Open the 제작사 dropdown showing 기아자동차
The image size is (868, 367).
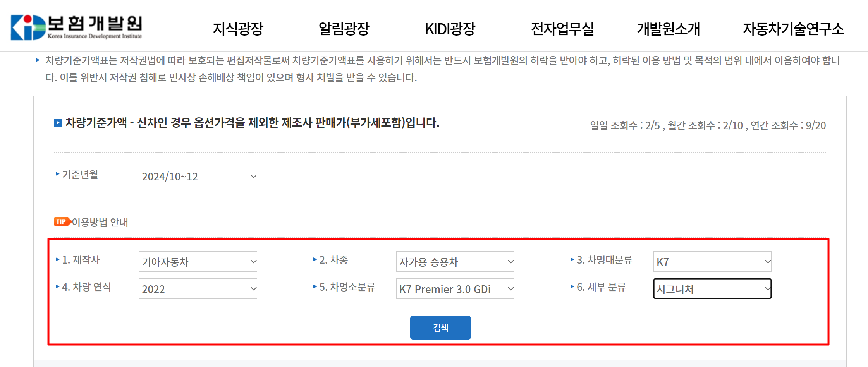pos(198,262)
